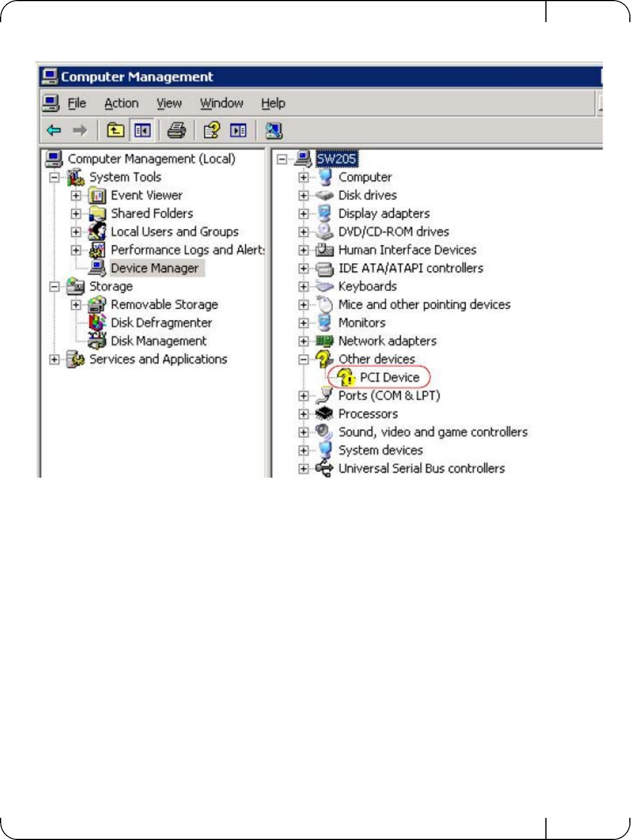
Task: Click the Performance Logs and Alerts icon
Action: (x=97, y=250)
